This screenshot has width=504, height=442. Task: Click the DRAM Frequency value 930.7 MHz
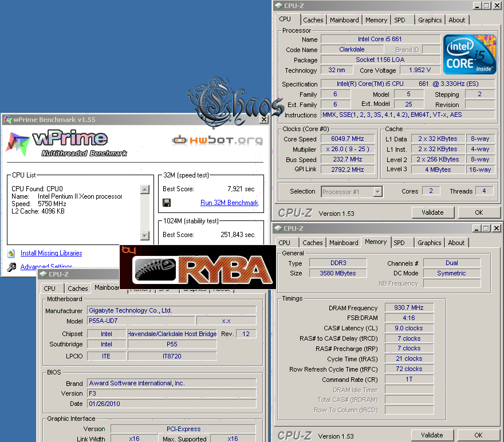point(409,307)
